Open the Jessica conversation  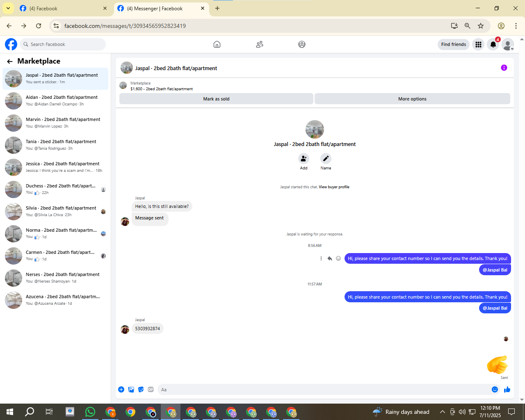click(55, 167)
